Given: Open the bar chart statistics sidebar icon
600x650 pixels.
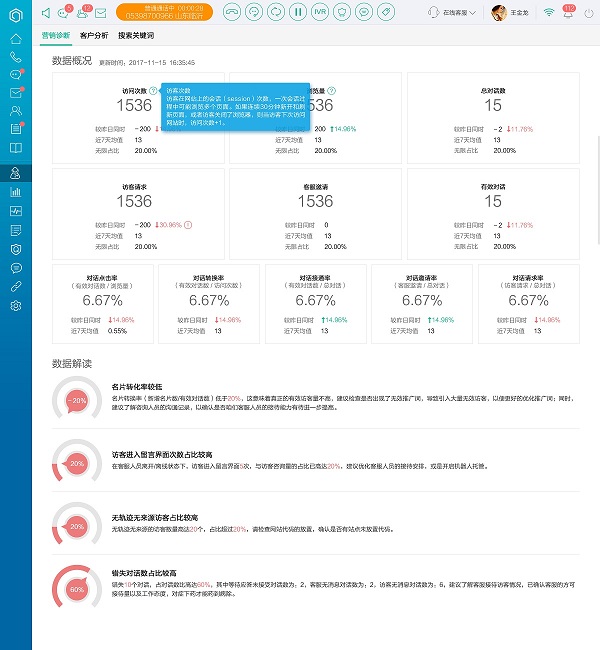Looking at the screenshot, I should [x=15, y=192].
